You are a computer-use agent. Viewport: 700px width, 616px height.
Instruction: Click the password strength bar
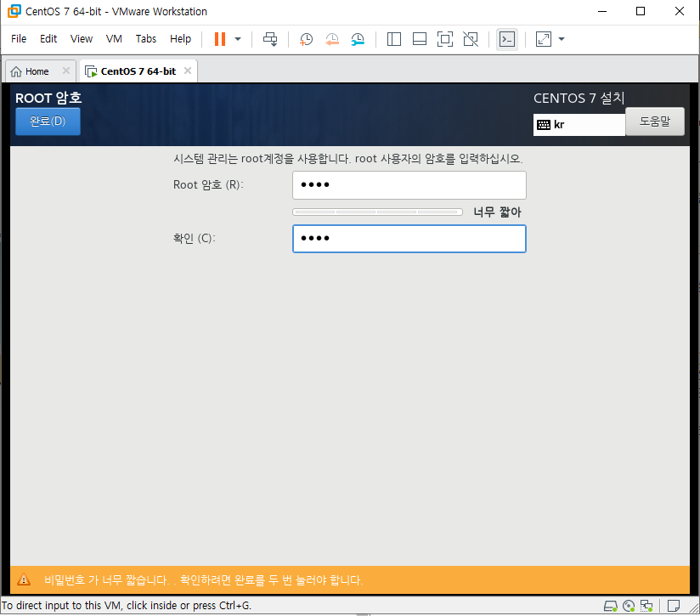(377, 212)
